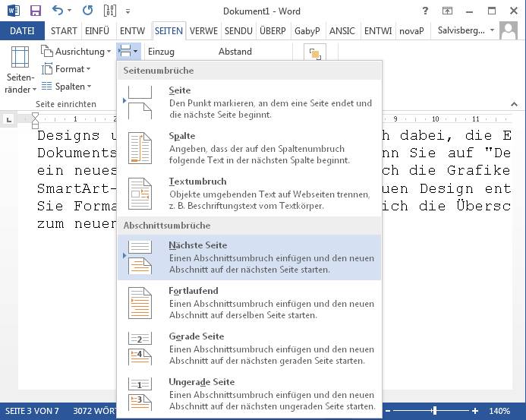Select the SEITEN layout tab
The height and width of the screenshot is (420, 526).
click(169, 31)
